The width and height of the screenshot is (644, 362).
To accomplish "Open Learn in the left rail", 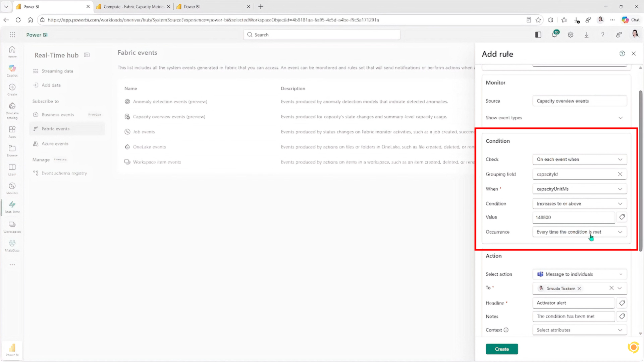I will click(12, 169).
